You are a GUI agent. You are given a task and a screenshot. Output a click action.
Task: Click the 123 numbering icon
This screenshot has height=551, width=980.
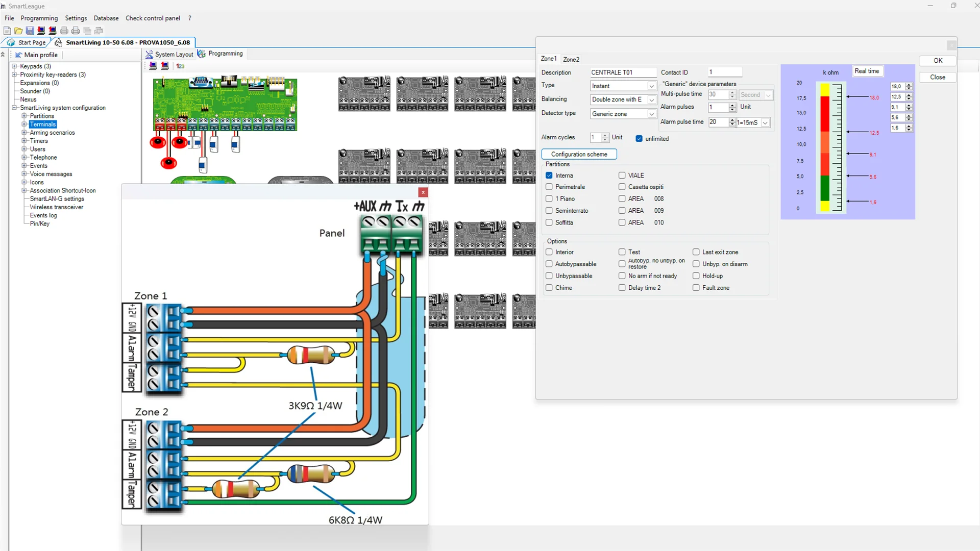coord(180,66)
